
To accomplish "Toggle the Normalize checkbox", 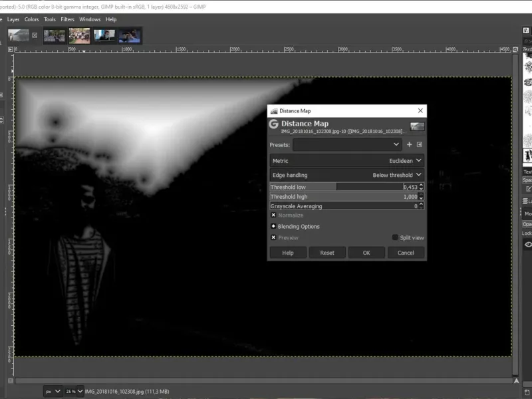I will click(273, 215).
